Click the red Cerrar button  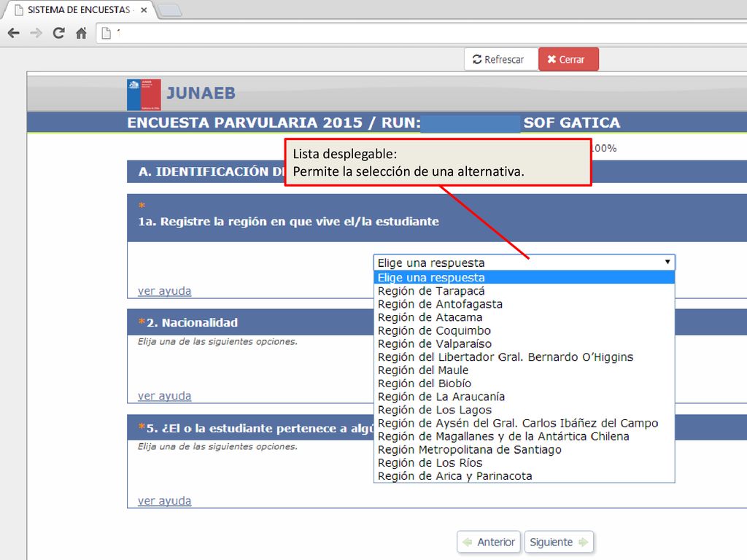pos(568,60)
